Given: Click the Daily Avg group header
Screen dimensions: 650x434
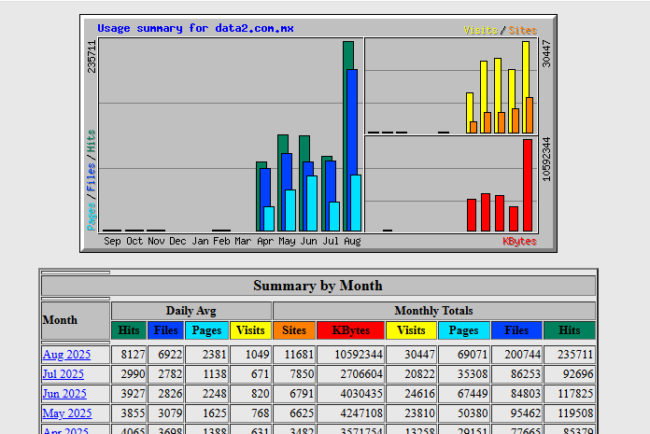Looking at the screenshot, I should (190, 311).
